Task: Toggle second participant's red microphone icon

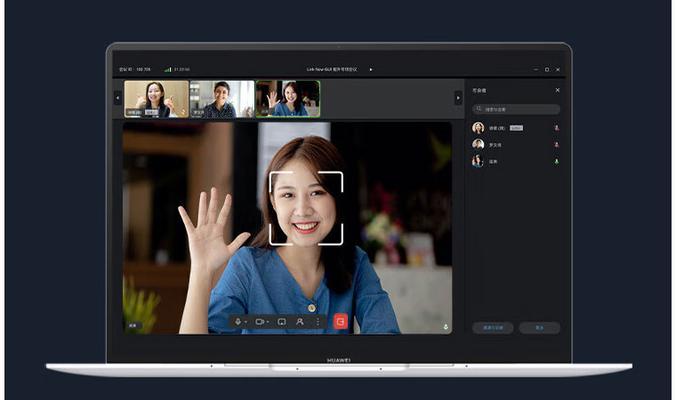Action: (x=557, y=144)
